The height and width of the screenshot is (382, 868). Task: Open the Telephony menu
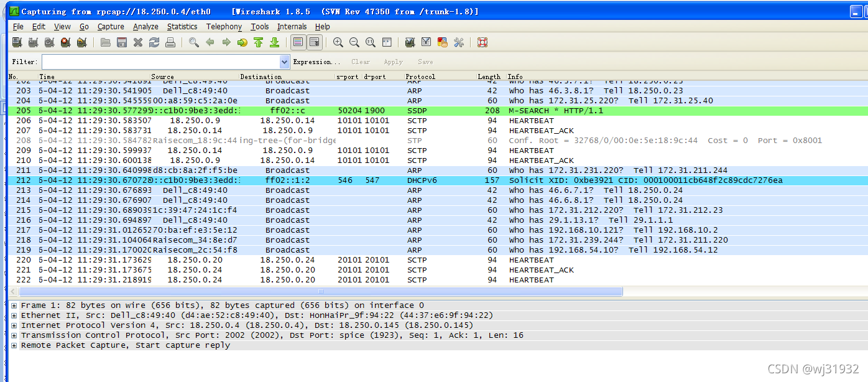coord(224,27)
